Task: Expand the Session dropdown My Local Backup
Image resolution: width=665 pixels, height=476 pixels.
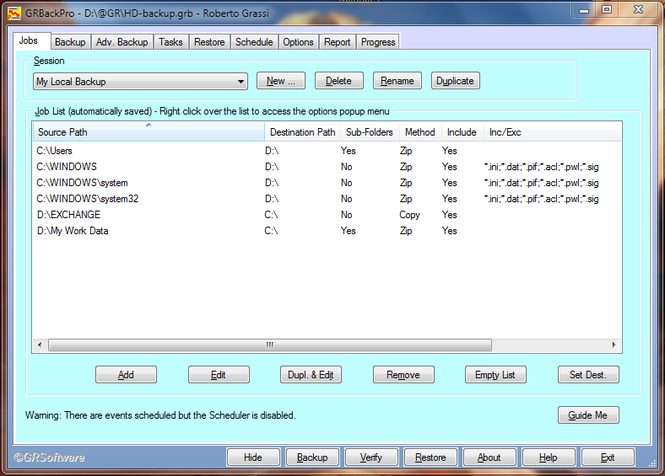Action: (x=140, y=81)
